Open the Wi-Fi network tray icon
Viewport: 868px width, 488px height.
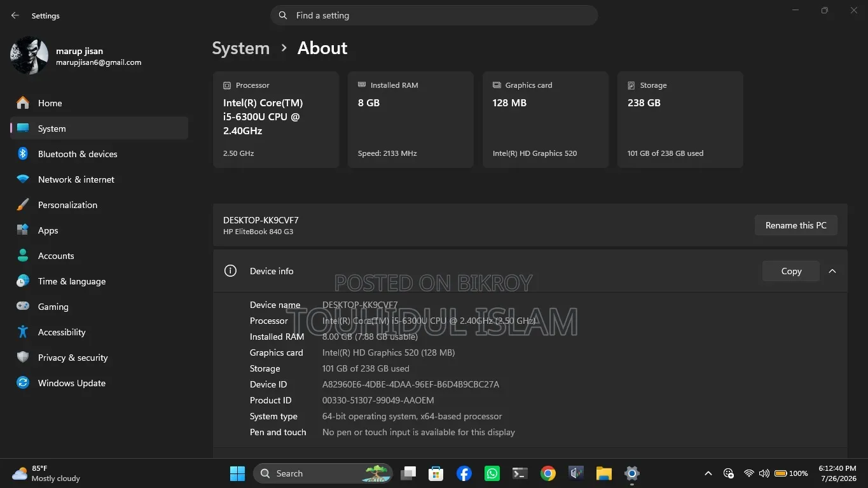(x=749, y=473)
